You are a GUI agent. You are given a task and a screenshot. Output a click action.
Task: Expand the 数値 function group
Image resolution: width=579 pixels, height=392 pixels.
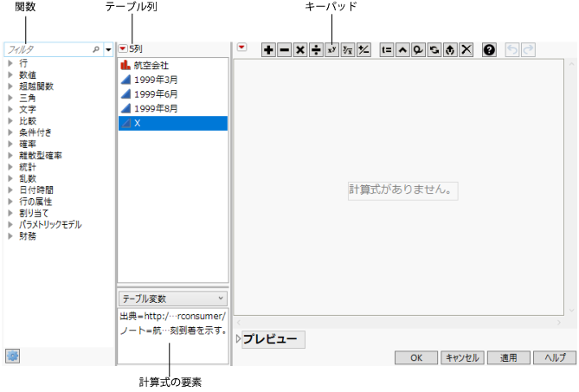tap(10, 75)
